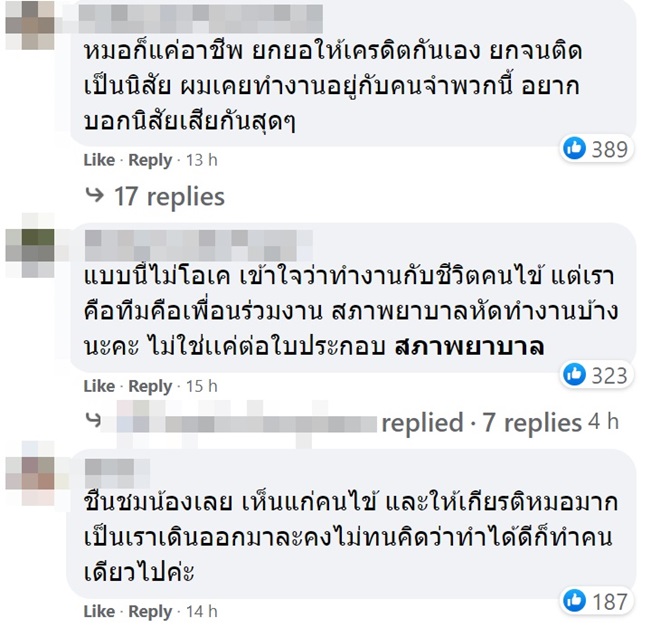Click the like reaction icon showing 323
This screenshot has height=627, width=660.
pos(574,375)
